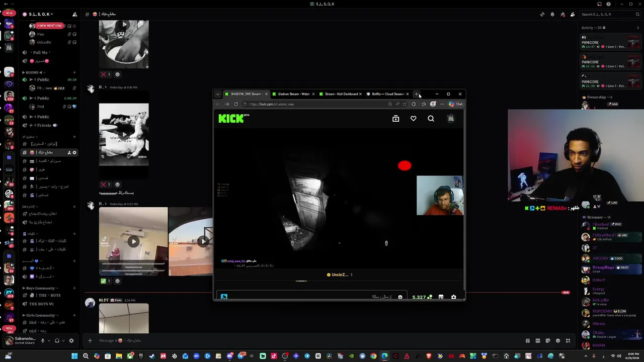Click the Search S.L.S.O.K field
Screen dimensions: 644x362
(x=610, y=14)
